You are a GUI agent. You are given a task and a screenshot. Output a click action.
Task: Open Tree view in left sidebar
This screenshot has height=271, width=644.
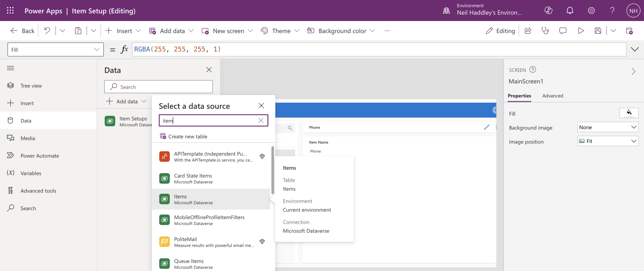[31, 86]
